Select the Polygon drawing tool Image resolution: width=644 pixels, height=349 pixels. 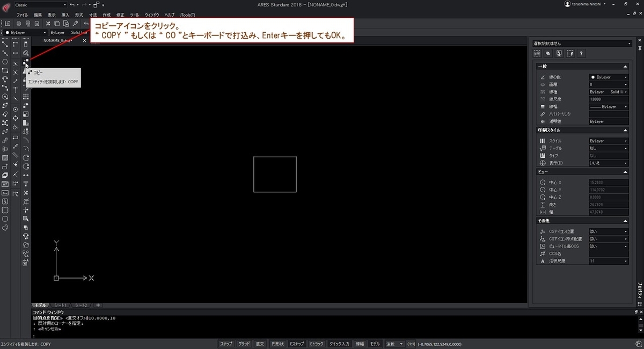pos(5,61)
